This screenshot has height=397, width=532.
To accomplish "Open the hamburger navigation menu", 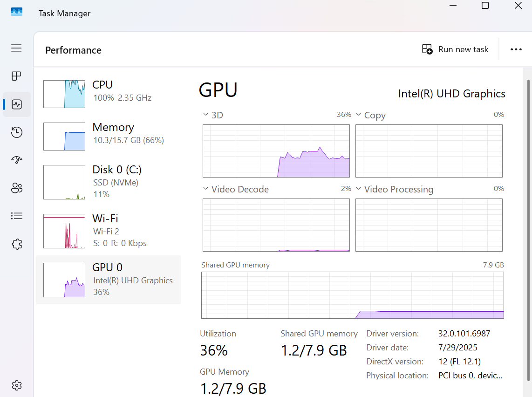I will [17, 48].
